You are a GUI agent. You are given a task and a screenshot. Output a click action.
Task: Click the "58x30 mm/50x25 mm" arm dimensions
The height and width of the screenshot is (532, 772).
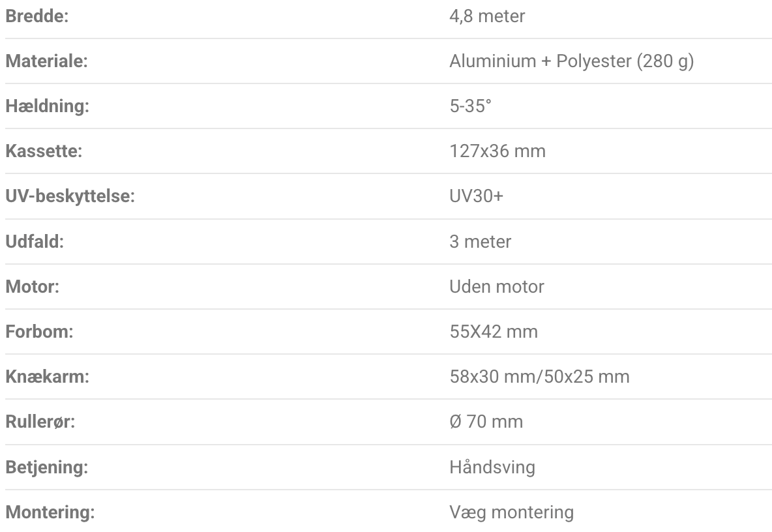[539, 376]
